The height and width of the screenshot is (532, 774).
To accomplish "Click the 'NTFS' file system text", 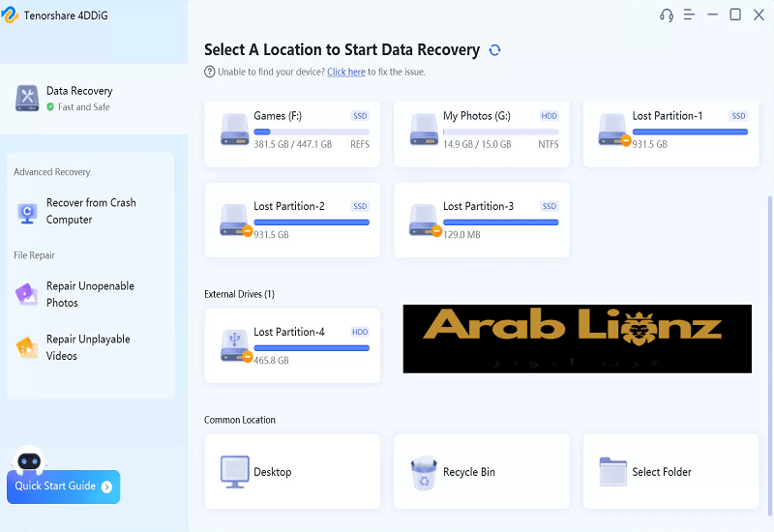I will tap(549, 144).
